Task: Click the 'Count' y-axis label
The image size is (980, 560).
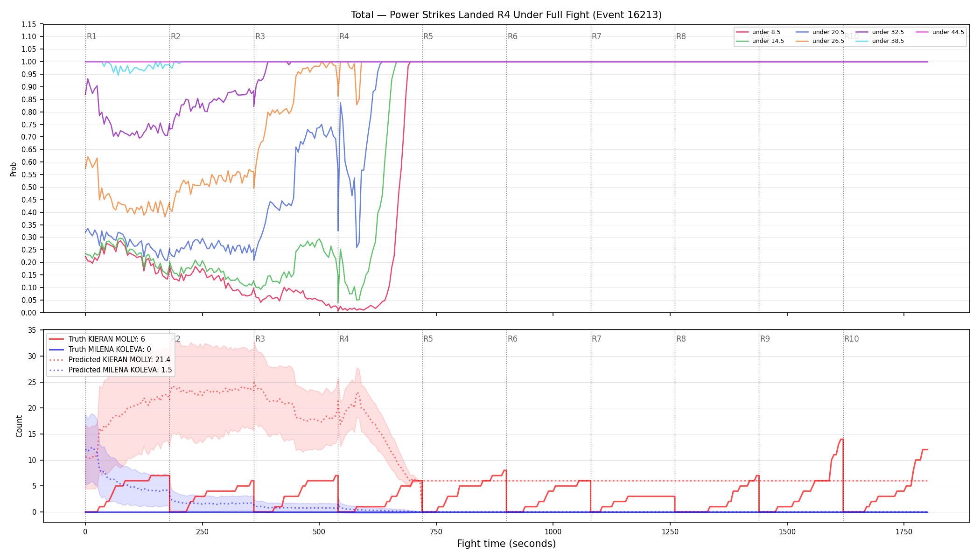Action: (19, 426)
